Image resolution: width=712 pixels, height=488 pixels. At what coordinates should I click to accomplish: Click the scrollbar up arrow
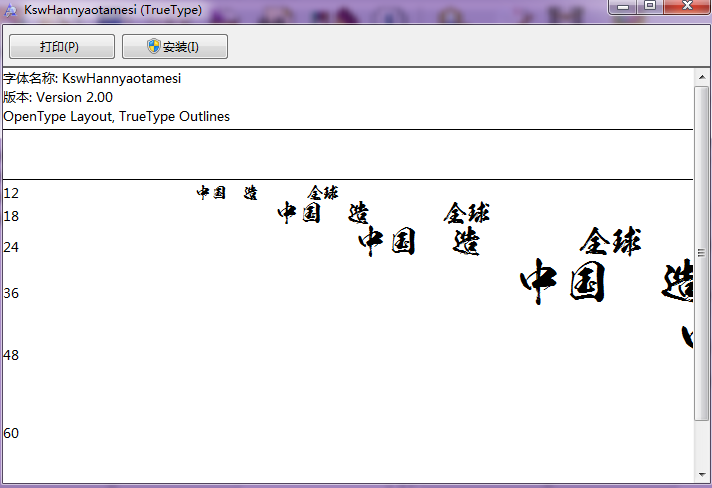pyautogui.click(x=702, y=77)
